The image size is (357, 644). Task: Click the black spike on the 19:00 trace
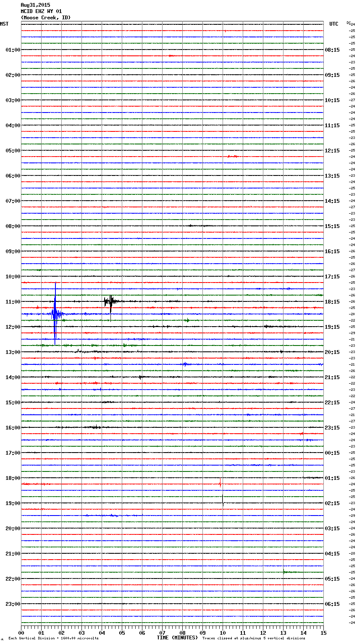(223, 500)
